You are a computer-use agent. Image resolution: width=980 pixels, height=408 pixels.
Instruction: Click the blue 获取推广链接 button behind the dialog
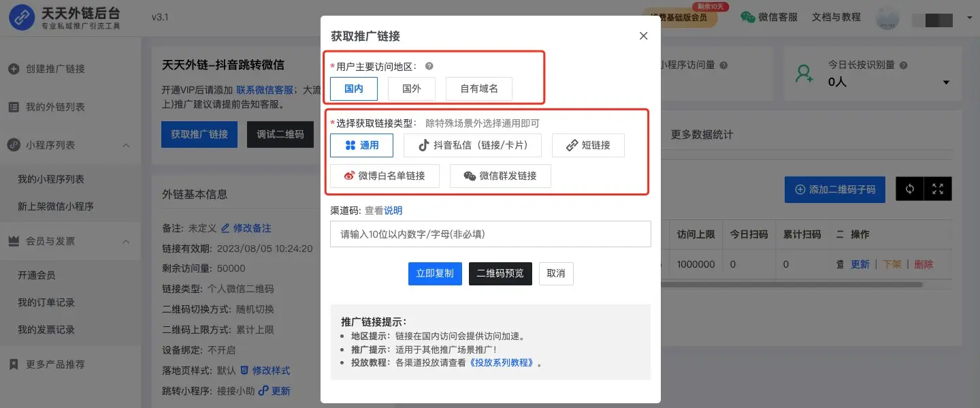(x=199, y=134)
